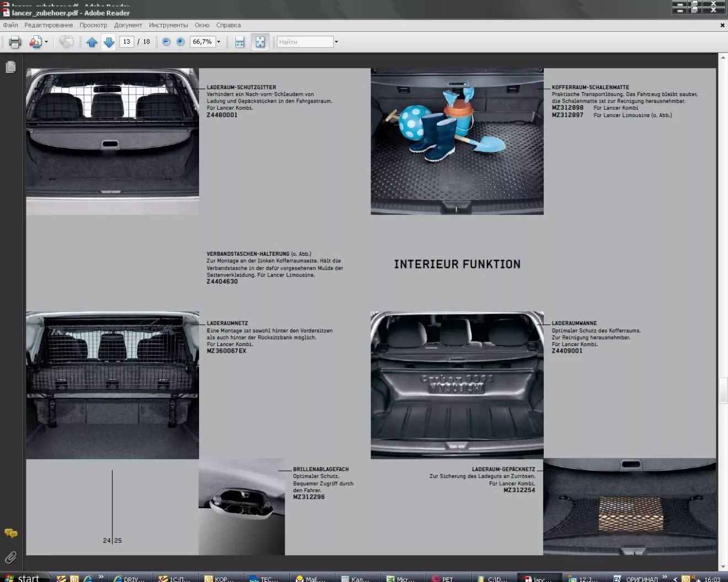Open the Comments panel in left sidebar
The width and height of the screenshot is (728, 582).
(10, 533)
